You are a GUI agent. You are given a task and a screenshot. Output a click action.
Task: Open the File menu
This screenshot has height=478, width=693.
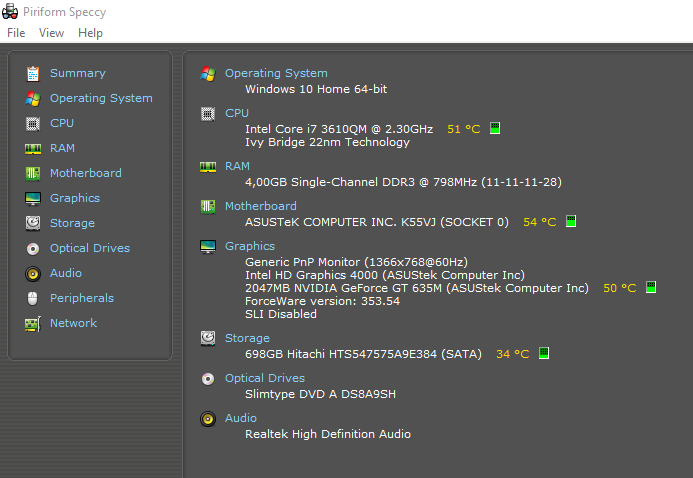click(16, 33)
